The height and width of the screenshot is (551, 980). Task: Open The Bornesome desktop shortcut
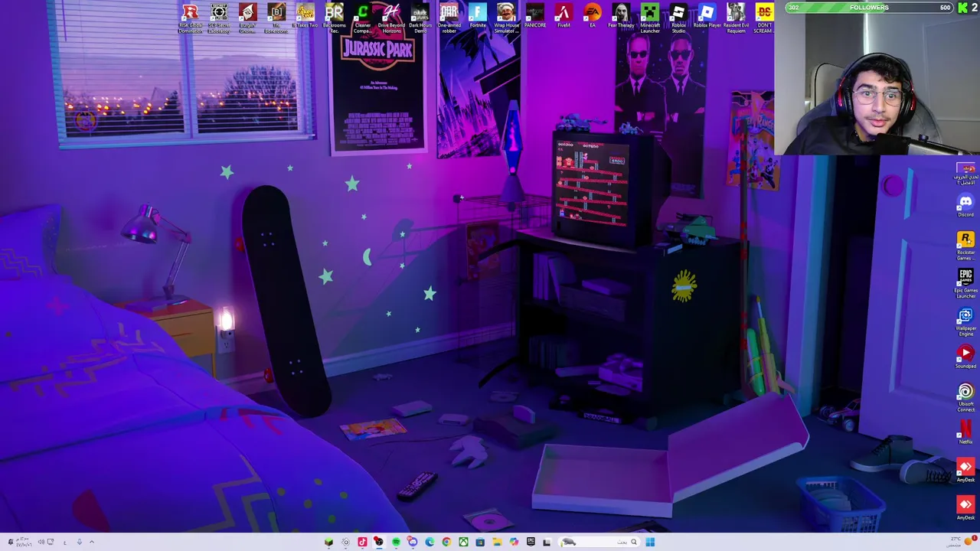coord(276,18)
